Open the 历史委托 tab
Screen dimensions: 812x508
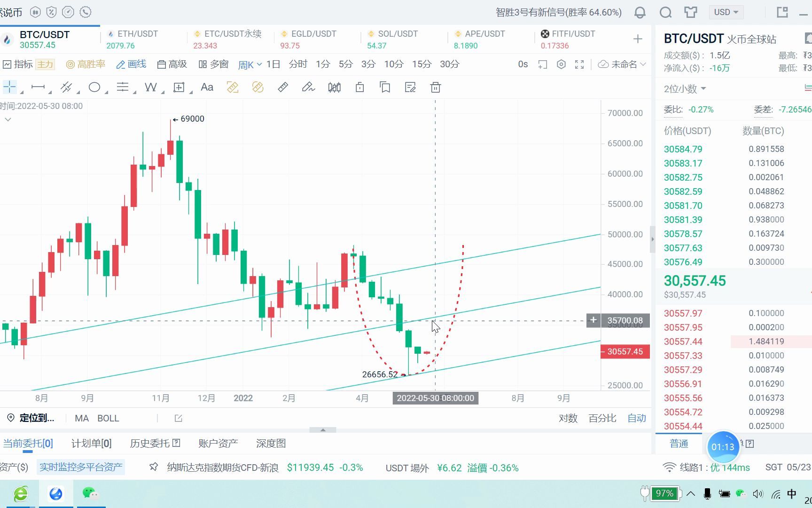pos(155,443)
